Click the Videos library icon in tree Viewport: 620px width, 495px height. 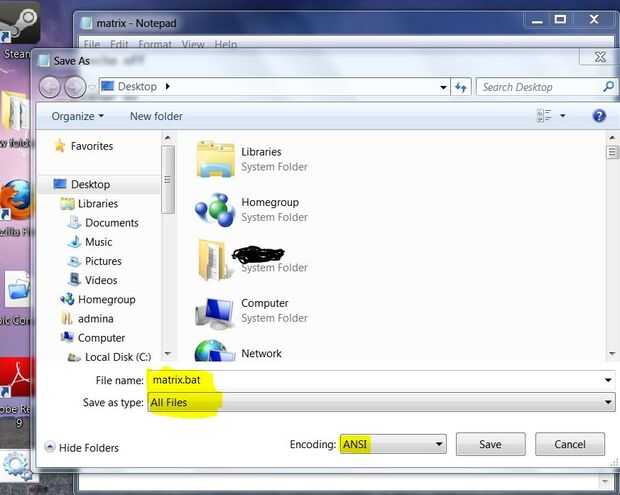tap(74, 280)
